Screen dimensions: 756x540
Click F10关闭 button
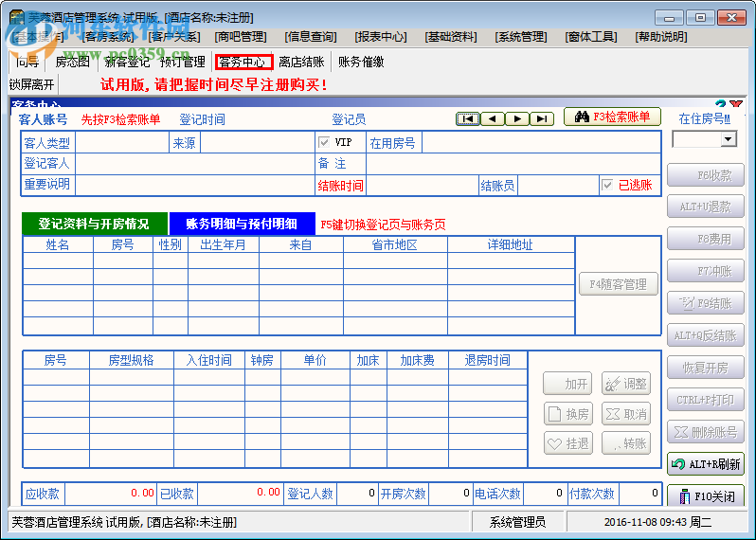pyautogui.click(x=706, y=495)
